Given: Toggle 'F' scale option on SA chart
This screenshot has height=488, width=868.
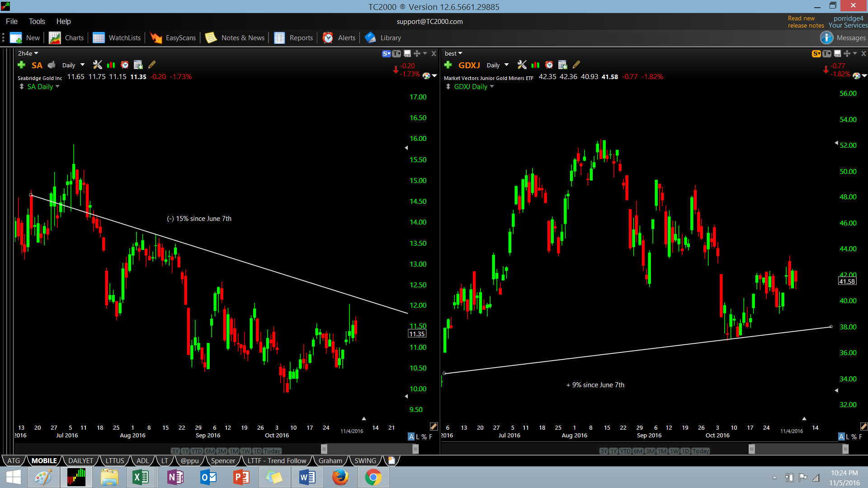Looking at the screenshot, I should (431, 437).
